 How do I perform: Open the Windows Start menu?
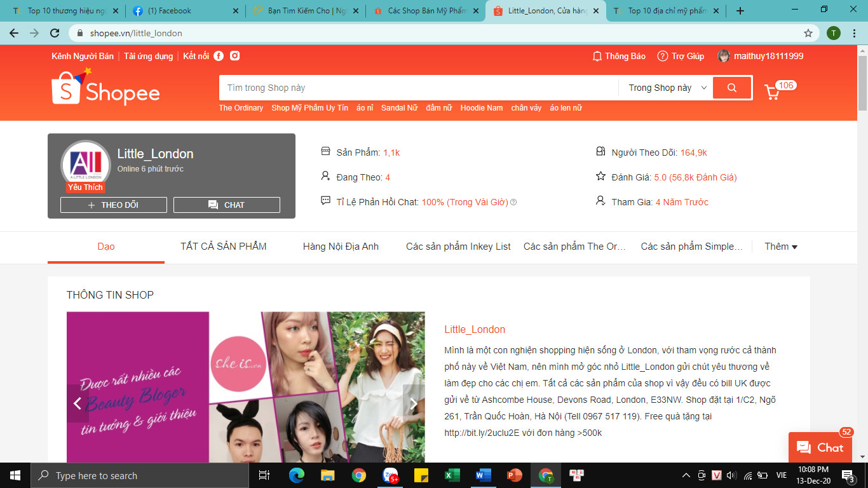15,475
